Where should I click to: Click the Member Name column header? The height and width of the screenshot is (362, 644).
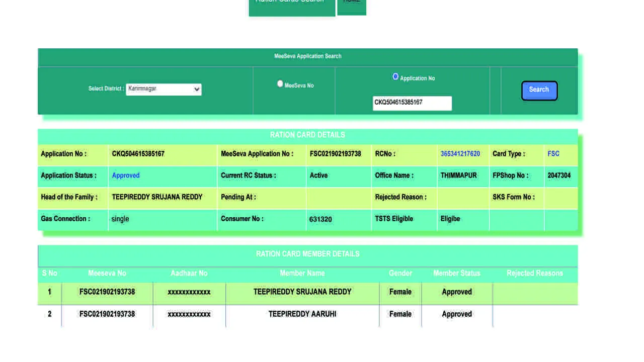(x=302, y=274)
